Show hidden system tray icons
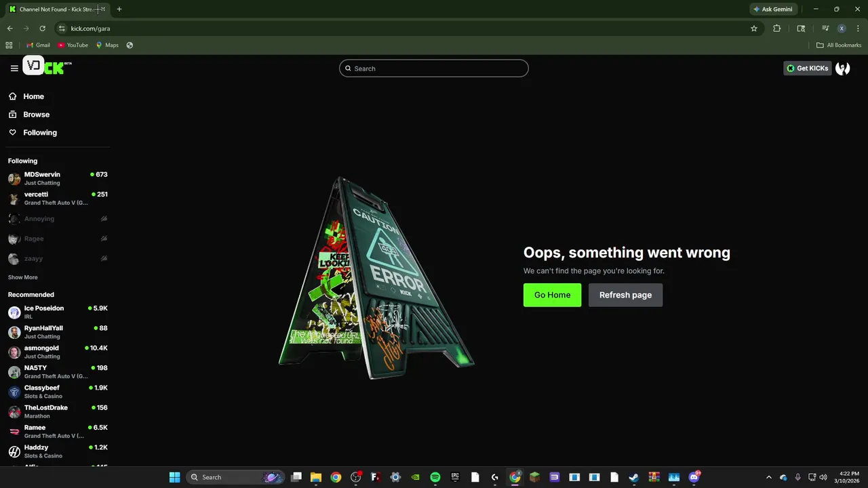868x488 pixels. 768,477
